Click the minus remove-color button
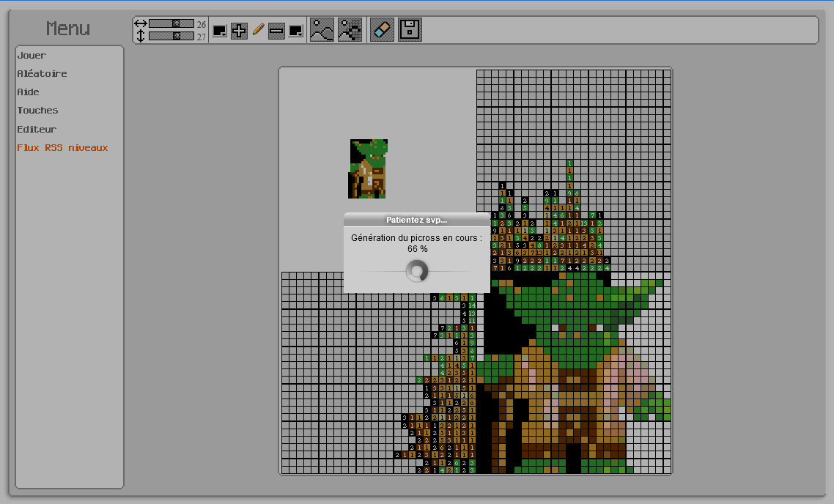Image resolution: width=834 pixels, height=504 pixels. tap(276, 31)
